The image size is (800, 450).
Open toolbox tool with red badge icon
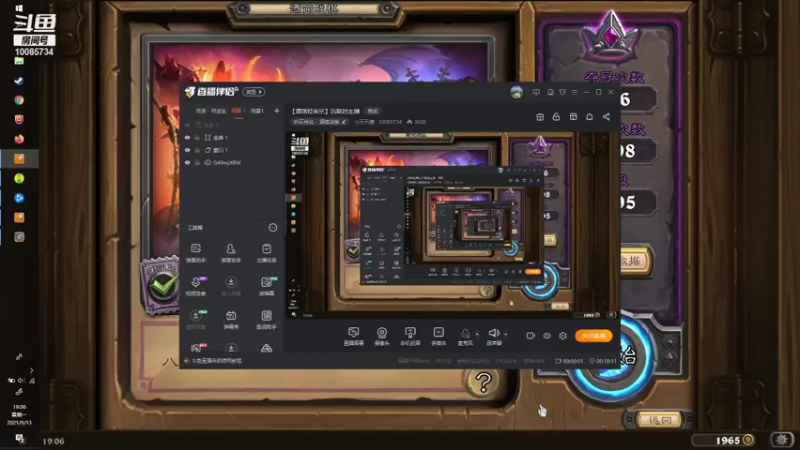(x=196, y=348)
